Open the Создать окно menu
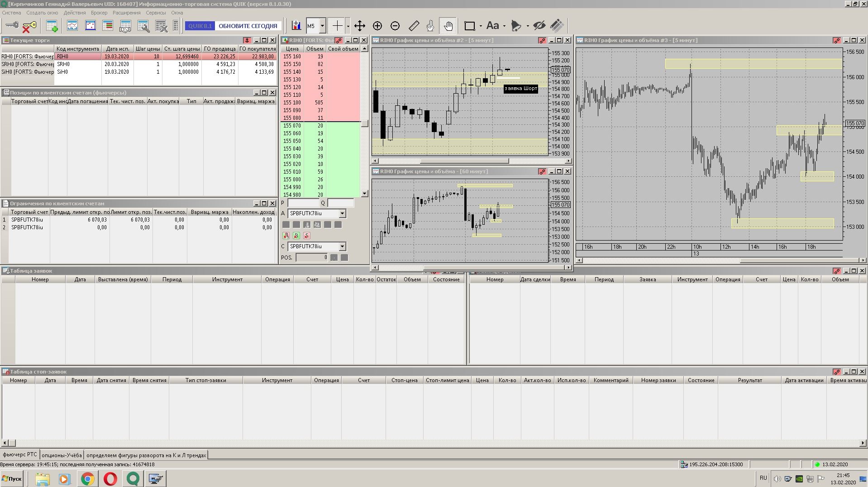The width and height of the screenshot is (868, 487). point(42,13)
